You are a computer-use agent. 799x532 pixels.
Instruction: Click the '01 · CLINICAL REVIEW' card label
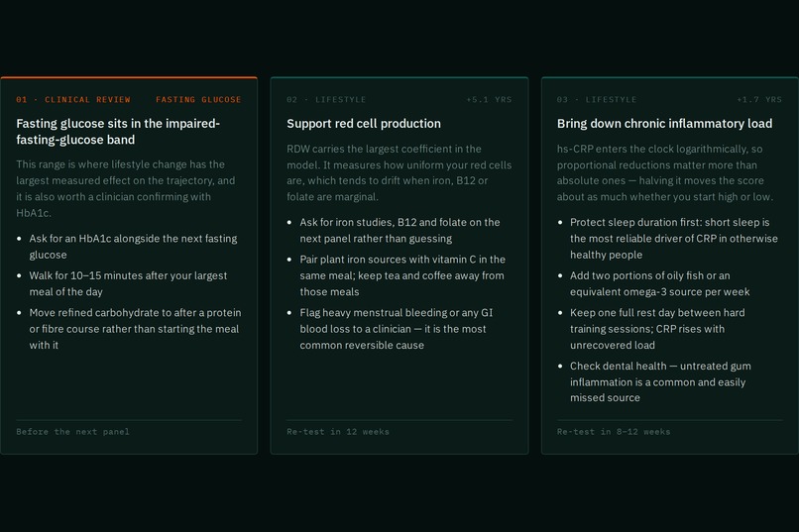coord(73,100)
